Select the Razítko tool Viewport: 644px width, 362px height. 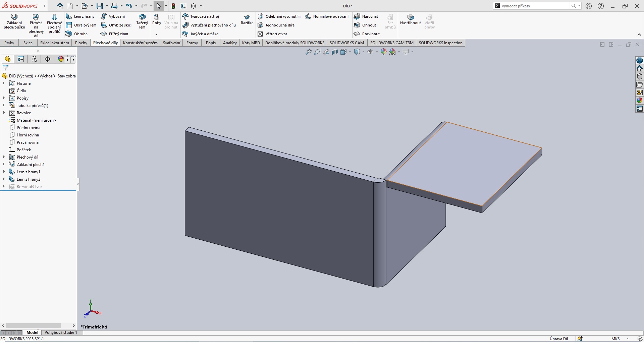pos(247,19)
